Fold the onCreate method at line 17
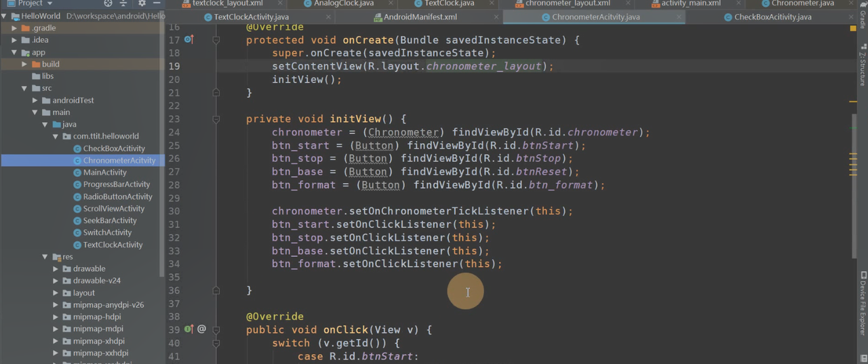The width and height of the screenshot is (868, 364). pyautogui.click(x=216, y=40)
